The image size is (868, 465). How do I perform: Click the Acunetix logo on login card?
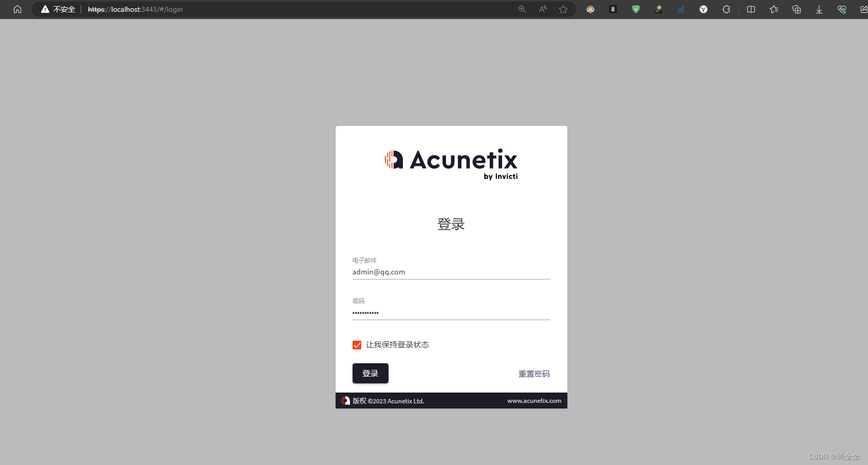coord(451,164)
